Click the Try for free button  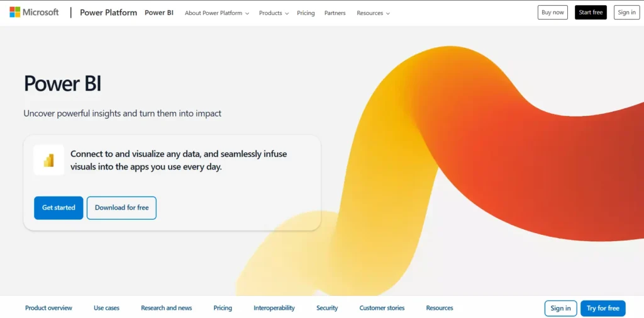(603, 308)
